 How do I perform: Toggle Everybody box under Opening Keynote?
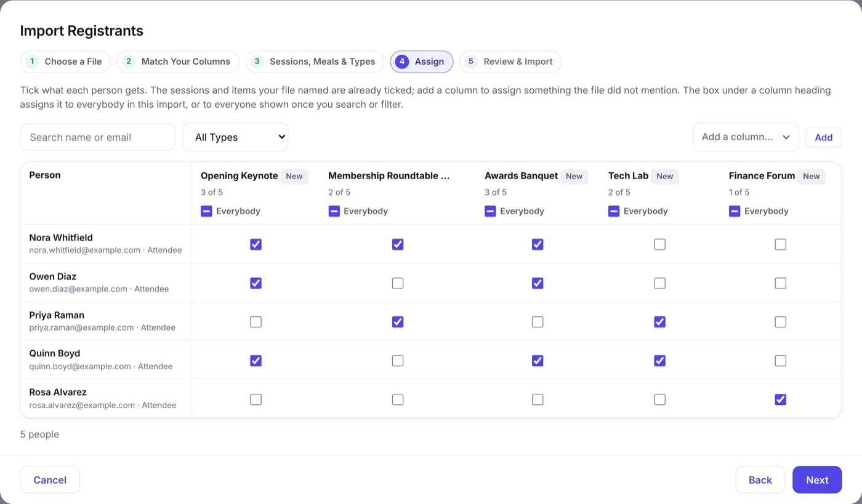[x=206, y=211]
